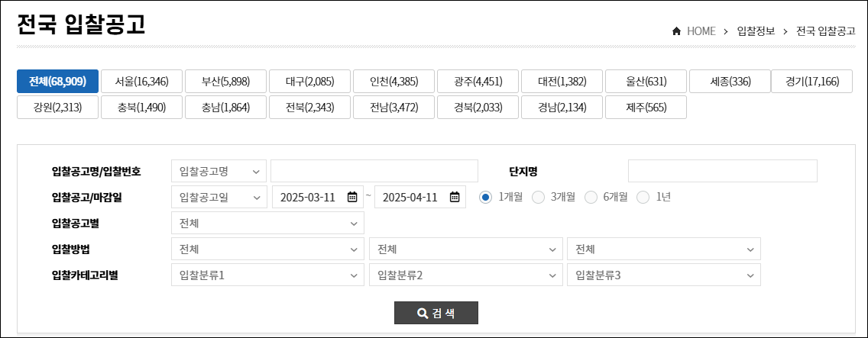The image size is (868, 338).
Task: Focus the 입찰공고명 keyword text field
Action: [x=374, y=171]
